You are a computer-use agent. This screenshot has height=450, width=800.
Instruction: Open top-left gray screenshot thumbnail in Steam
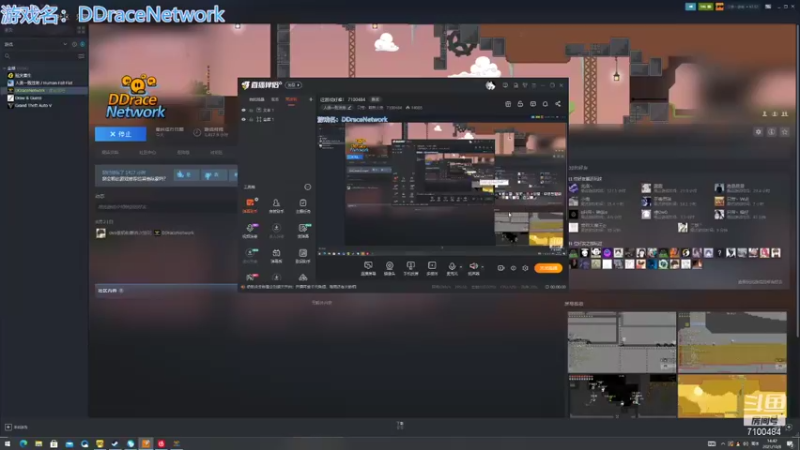pos(622,342)
